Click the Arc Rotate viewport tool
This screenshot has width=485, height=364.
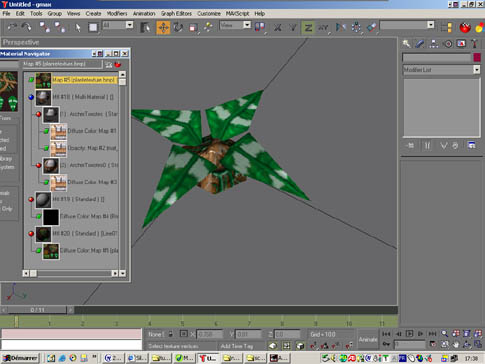click(x=467, y=344)
